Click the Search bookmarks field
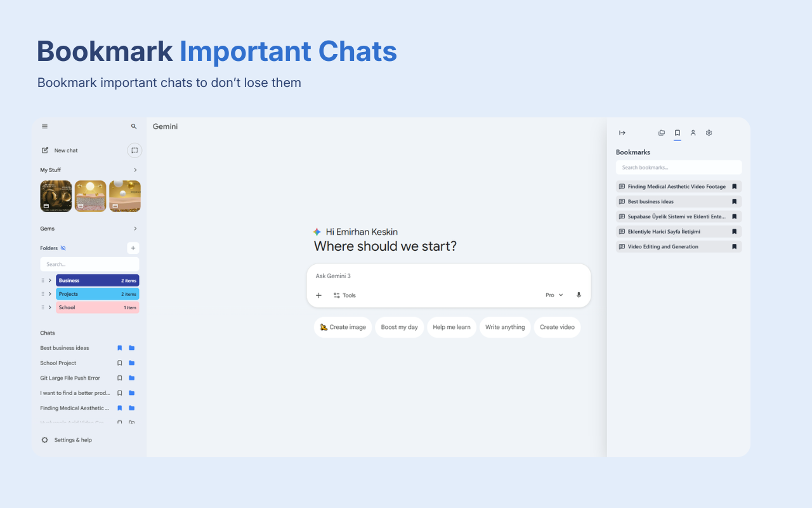The width and height of the screenshot is (812, 508). click(x=679, y=168)
